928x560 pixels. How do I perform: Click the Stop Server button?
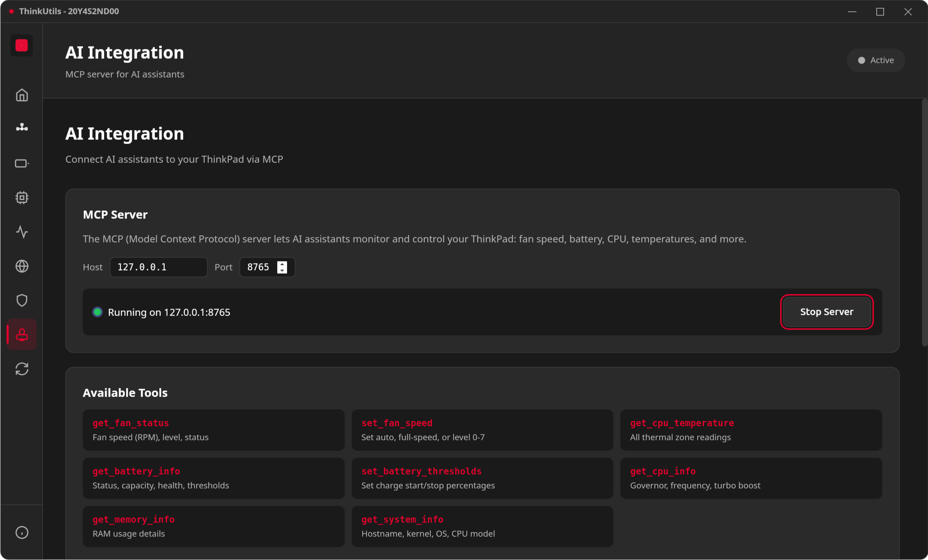826,312
